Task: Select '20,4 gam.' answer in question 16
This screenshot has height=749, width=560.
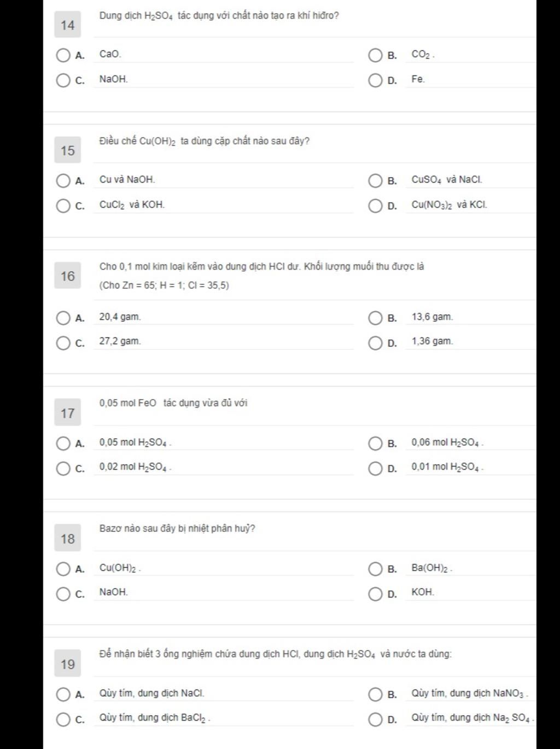Action: point(63,318)
